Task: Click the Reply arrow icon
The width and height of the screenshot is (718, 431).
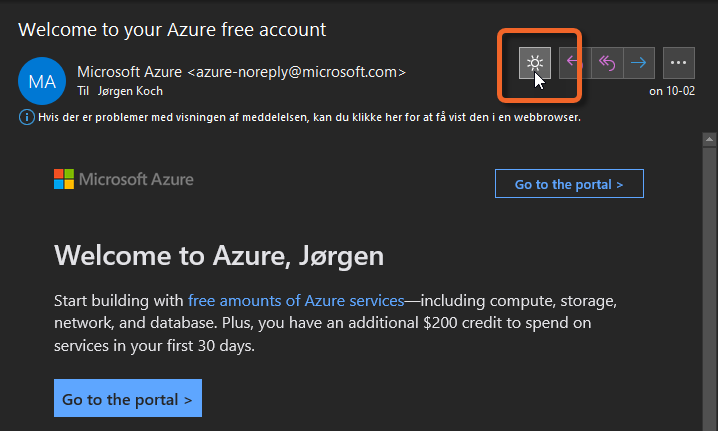Action: point(575,63)
